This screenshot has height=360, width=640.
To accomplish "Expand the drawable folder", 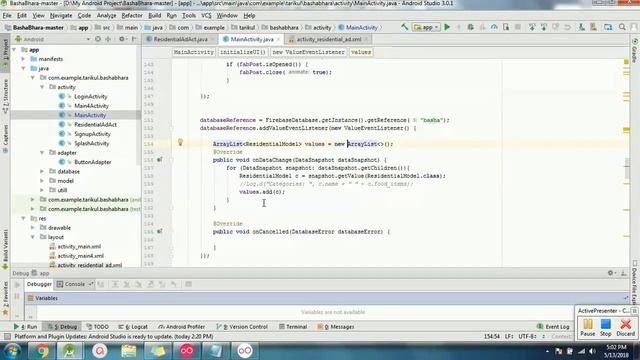I will [33, 228].
